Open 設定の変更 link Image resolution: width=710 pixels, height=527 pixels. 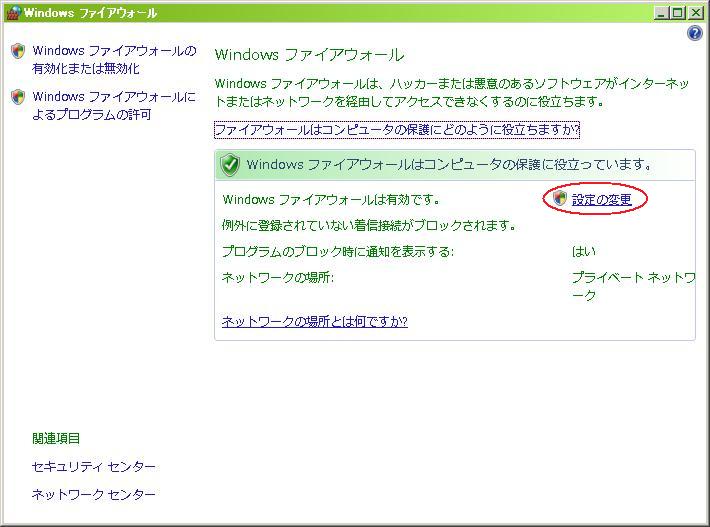[601, 199]
